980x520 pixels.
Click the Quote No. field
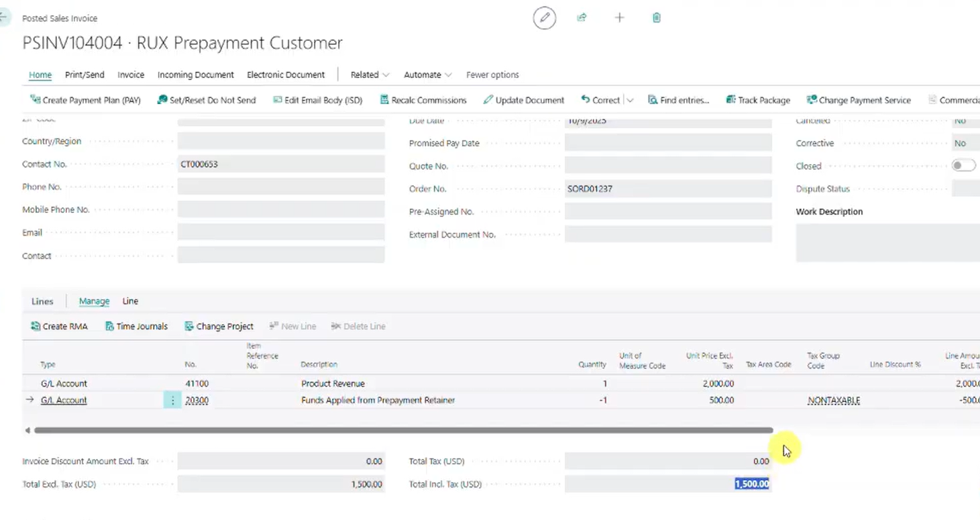coord(668,166)
